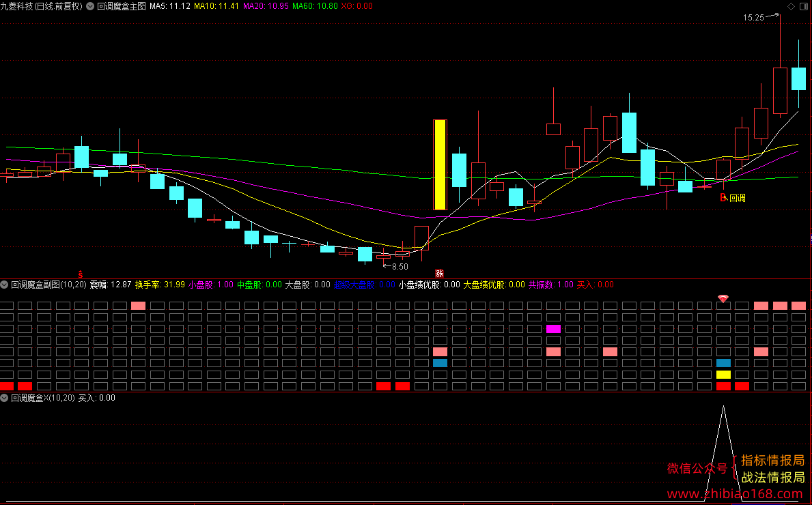Click the MA60: 10.80 label

315,6
